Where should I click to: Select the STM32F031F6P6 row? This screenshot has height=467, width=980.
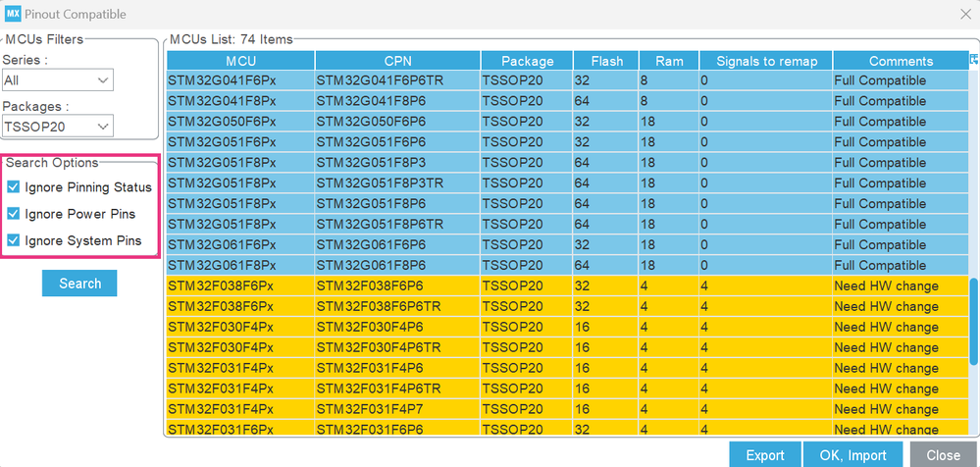pos(568,428)
